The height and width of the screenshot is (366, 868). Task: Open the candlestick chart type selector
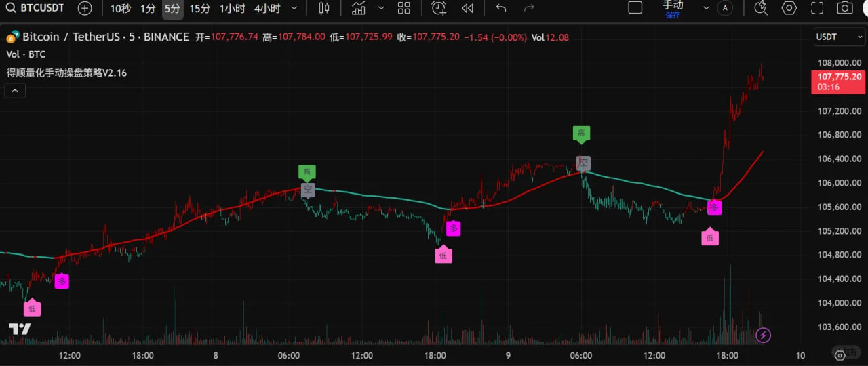[324, 8]
